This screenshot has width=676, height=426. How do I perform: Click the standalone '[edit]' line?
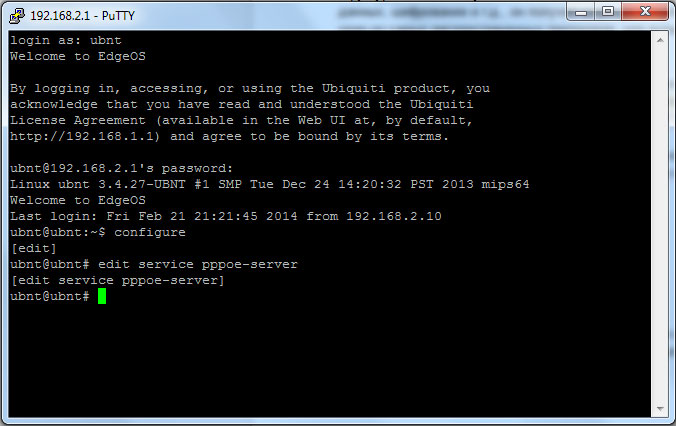[x=33, y=248]
